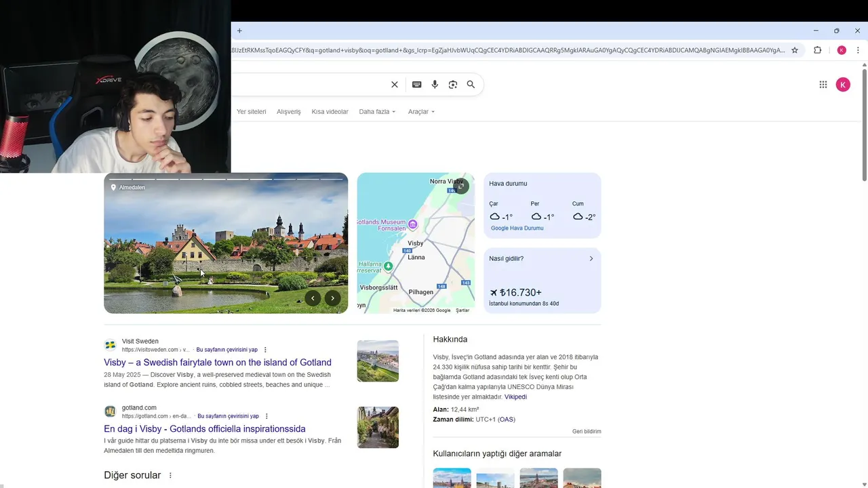Open the Google account avatar K
This screenshot has height=488, width=868.
pos(843,85)
